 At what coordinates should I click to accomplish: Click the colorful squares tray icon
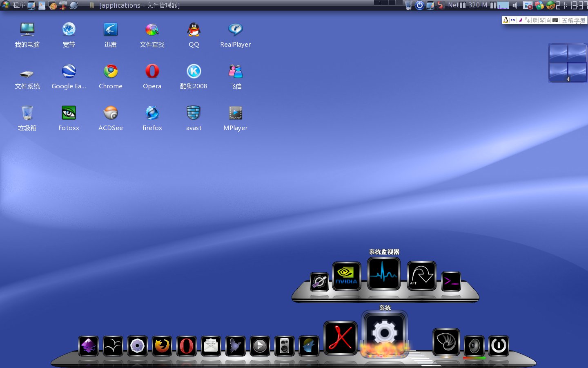(x=539, y=5)
